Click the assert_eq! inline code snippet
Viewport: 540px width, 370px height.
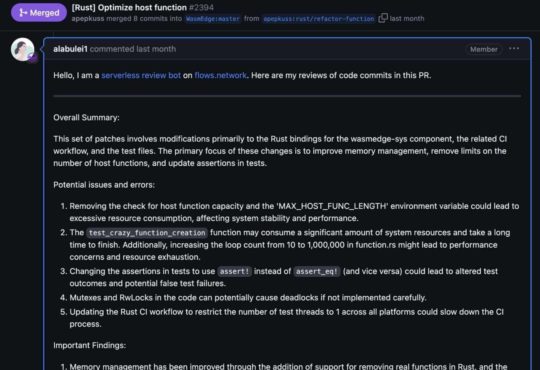[317, 271]
